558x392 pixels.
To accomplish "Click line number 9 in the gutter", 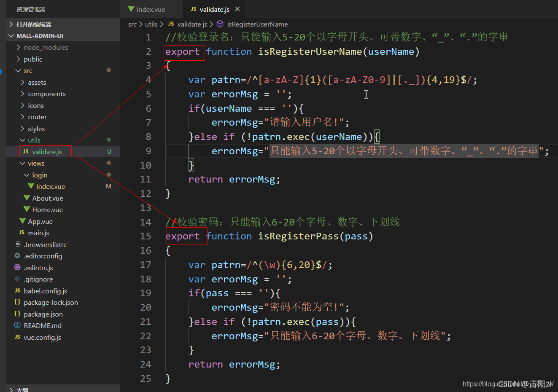I will point(148,151).
